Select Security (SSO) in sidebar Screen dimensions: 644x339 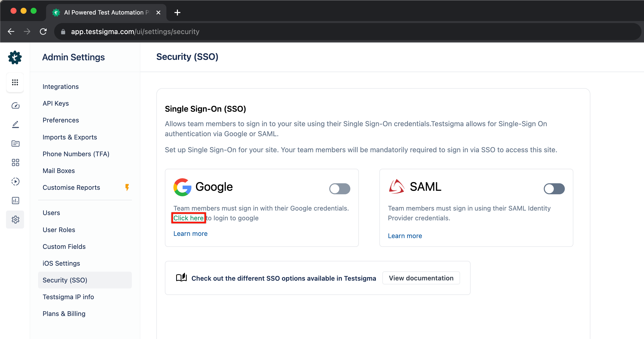(x=85, y=280)
